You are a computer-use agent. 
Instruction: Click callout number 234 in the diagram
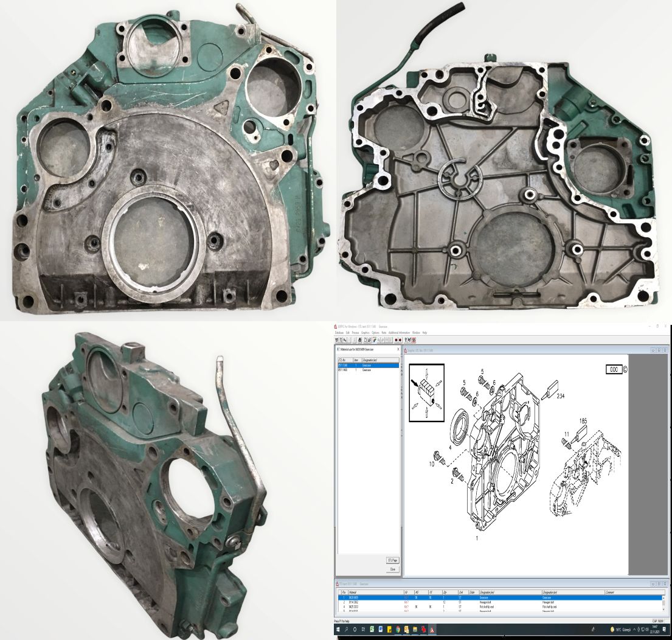(x=561, y=397)
